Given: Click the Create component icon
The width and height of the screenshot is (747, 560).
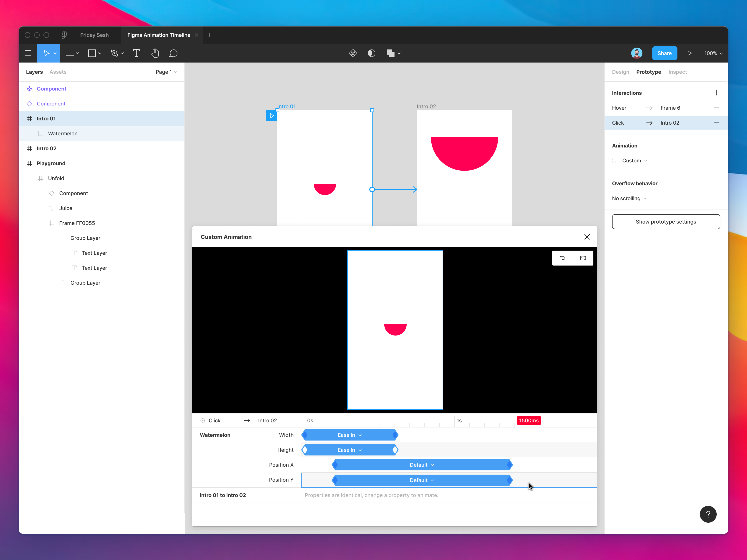Looking at the screenshot, I should tap(353, 53).
